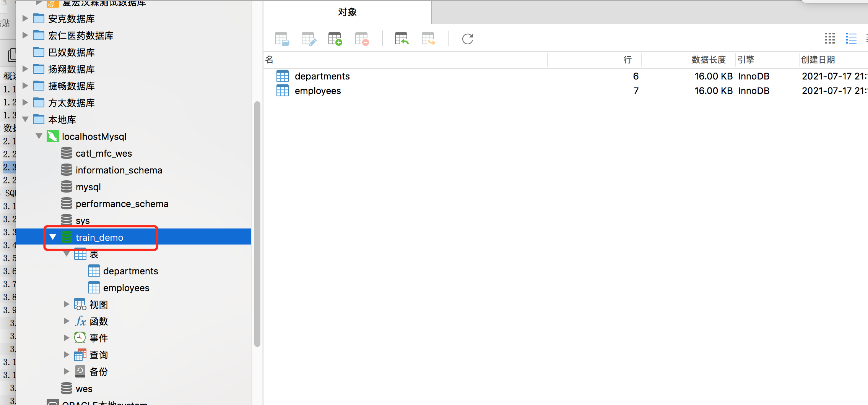The height and width of the screenshot is (405, 868).
Task: Open the 对象 tab
Action: (x=347, y=12)
